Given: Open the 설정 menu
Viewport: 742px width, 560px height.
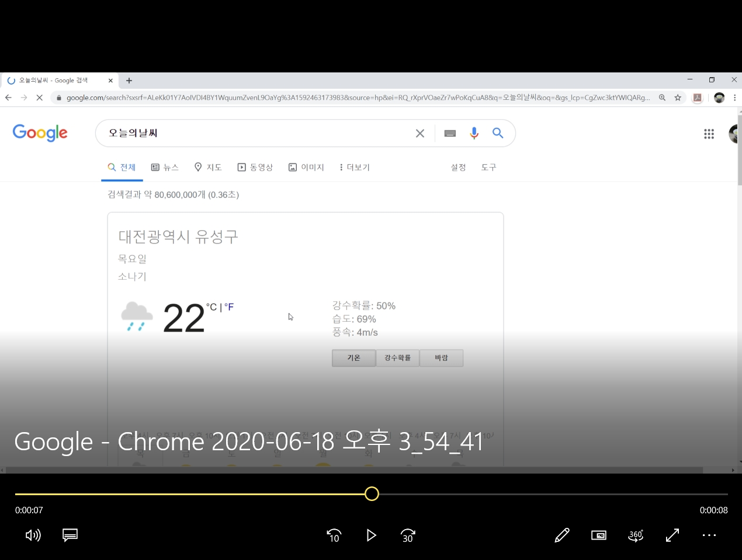Looking at the screenshot, I should (x=459, y=168).
